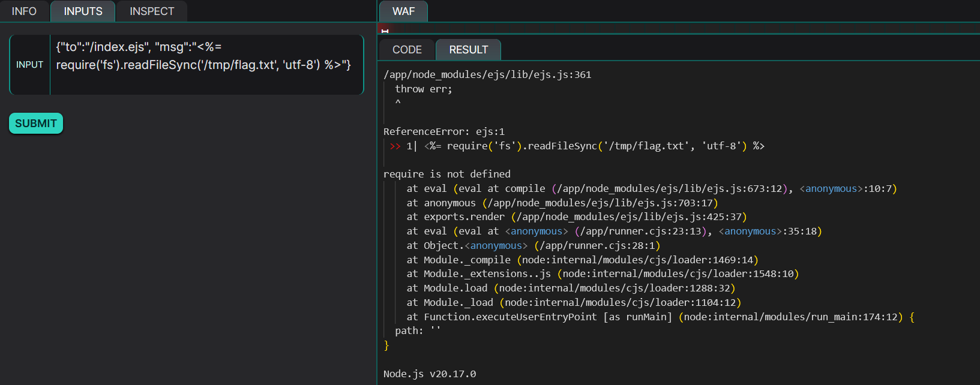Click the '/app/node_modules/ejs/lib/ejs.js:361' line
Viewport: 980px width, 385px height.
click(487, 74)
